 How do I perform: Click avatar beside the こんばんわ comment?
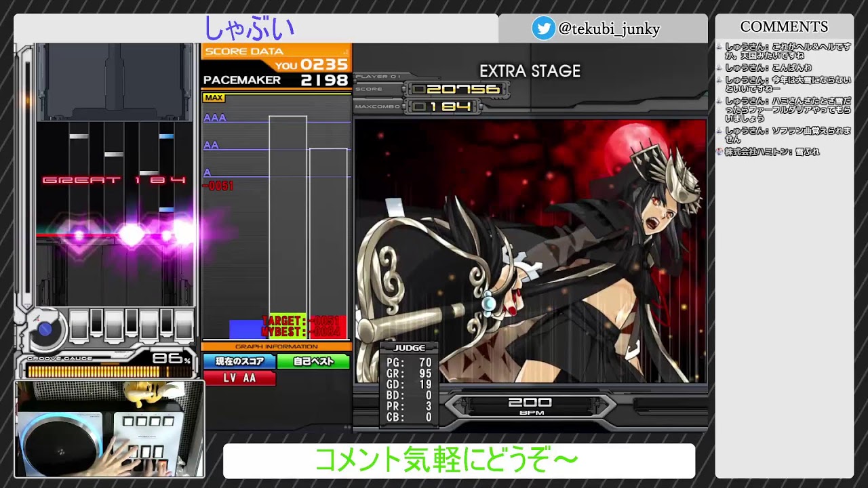[x=720, y=68]
